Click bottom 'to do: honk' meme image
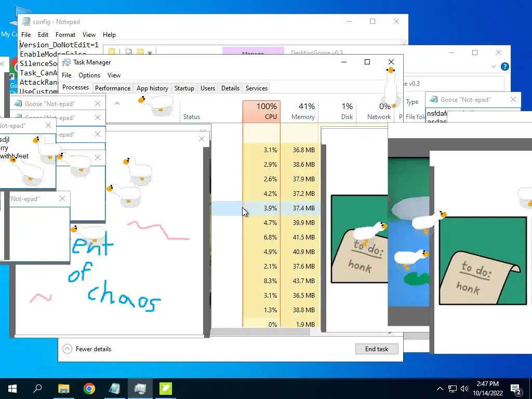The height and width of the screenshot is (399, 532). pyautogui.click(x=483, y=261)
